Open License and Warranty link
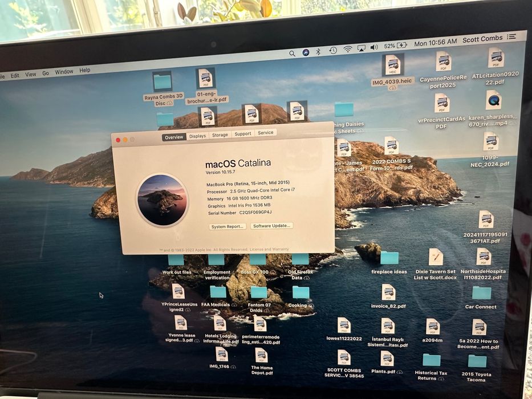532x399 pixels. coord(269,250)
